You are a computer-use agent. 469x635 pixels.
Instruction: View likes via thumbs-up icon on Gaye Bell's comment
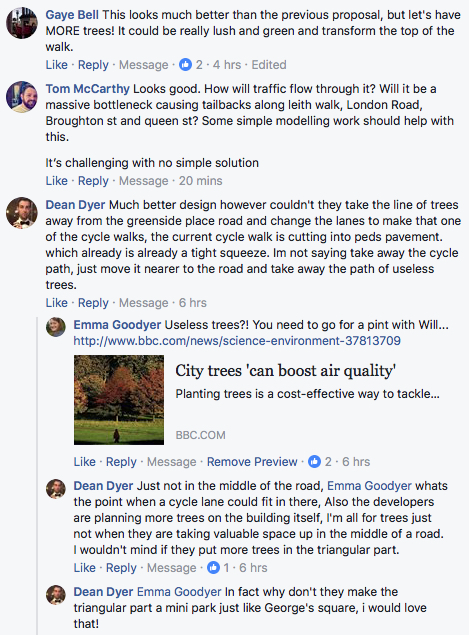click(185, 65)
